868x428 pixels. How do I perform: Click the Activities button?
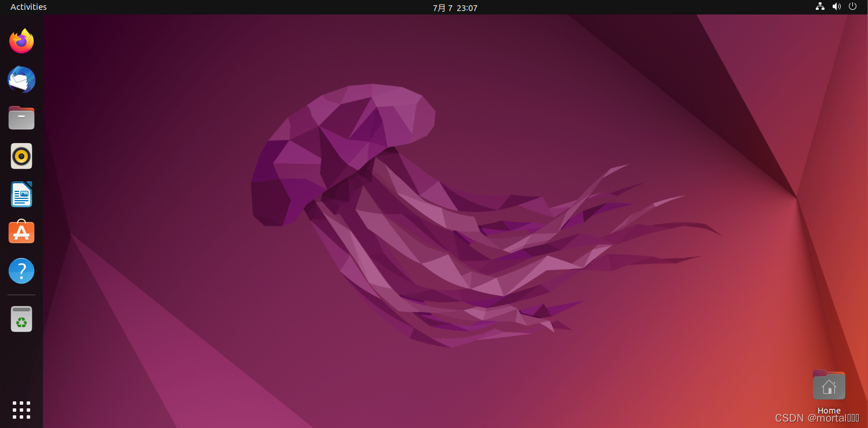[x=28, y=7]
